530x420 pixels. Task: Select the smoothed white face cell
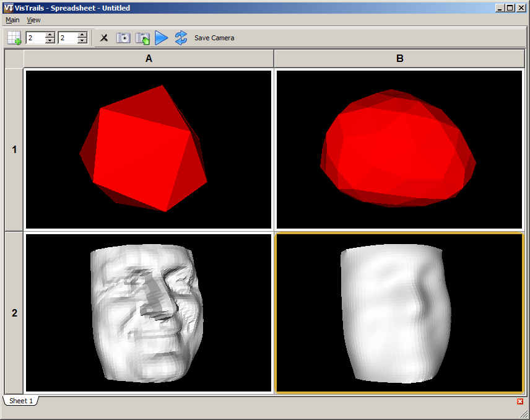pos(399,313)
